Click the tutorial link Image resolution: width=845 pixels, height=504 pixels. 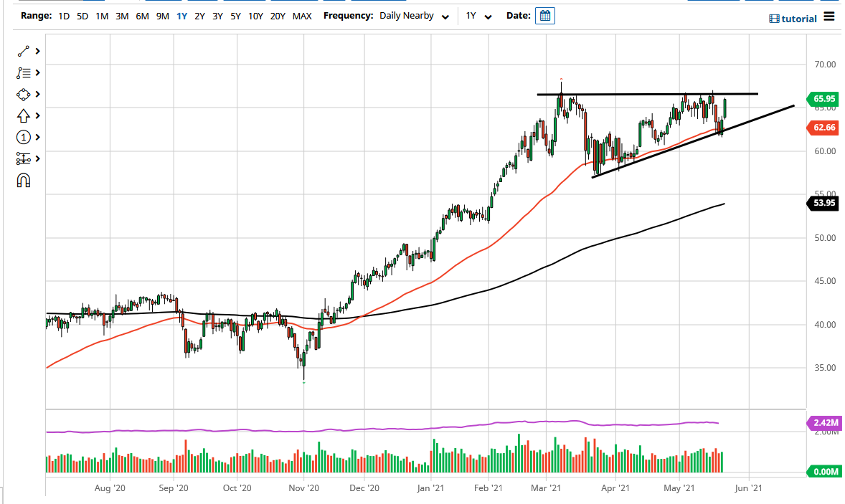(798, 18)
